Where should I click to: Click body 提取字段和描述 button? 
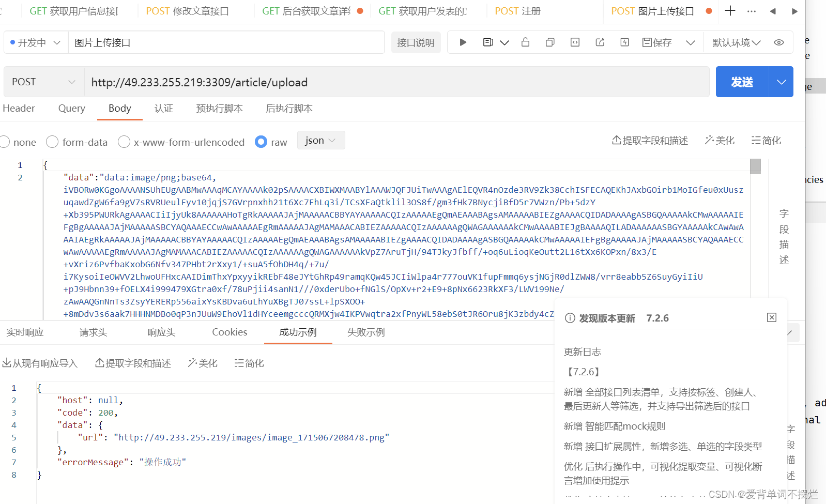pos(650,140)
